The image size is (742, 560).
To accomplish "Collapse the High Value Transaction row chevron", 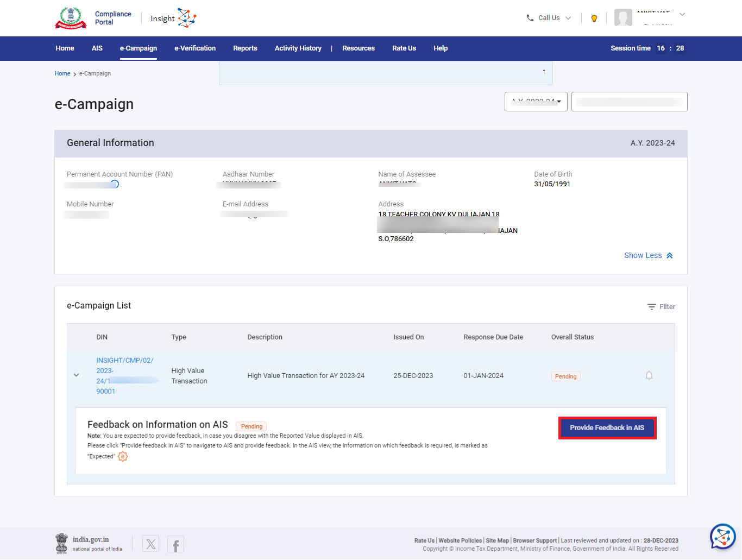I will 77,375.
